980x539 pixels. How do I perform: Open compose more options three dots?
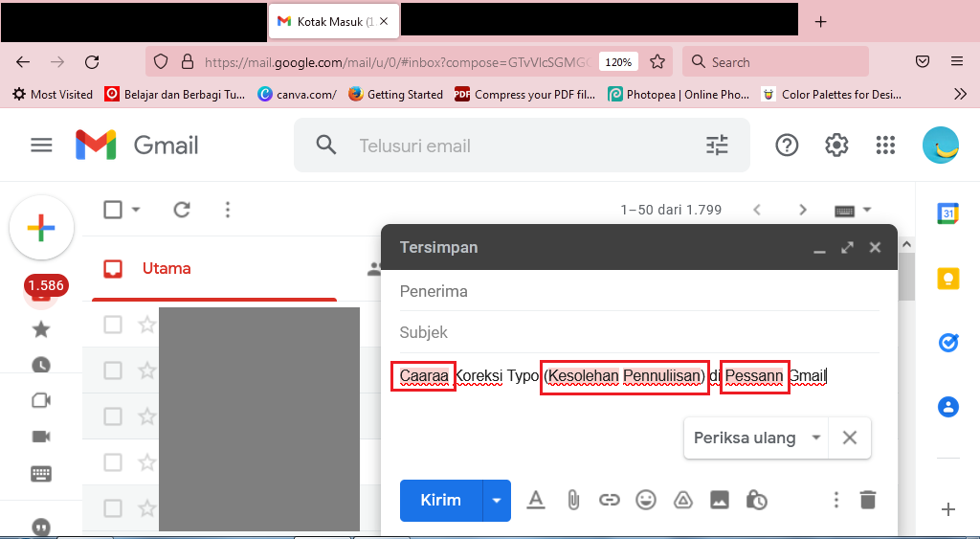click(x=836, y=500)
